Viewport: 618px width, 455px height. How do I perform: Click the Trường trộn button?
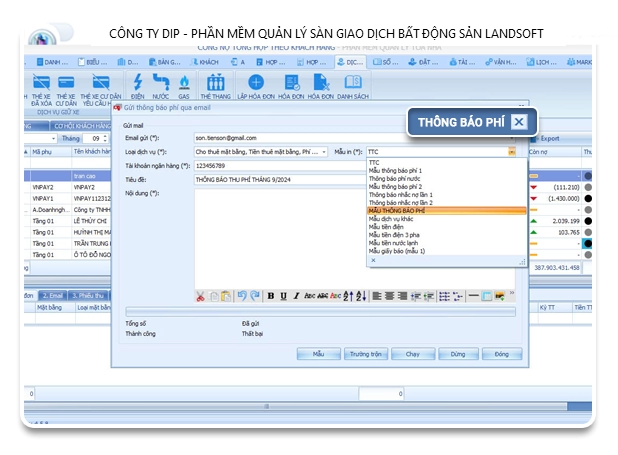[365, 354]
